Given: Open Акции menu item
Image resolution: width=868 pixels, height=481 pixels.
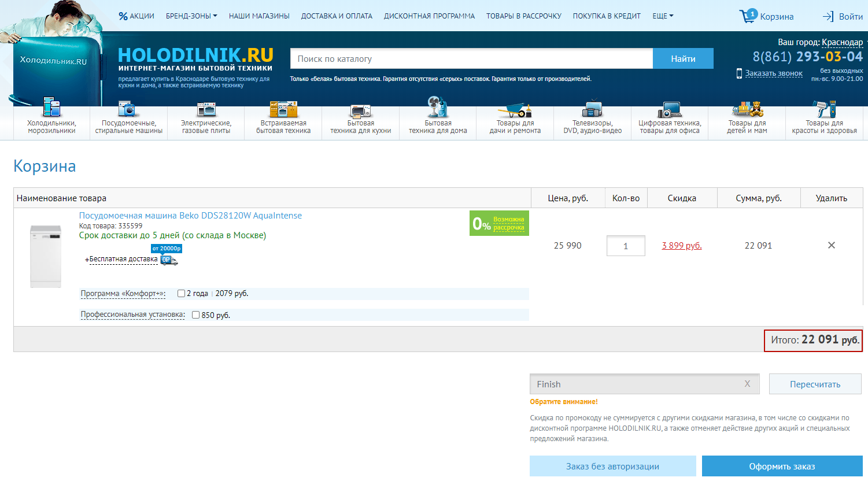Looking at the screenshot, I should tap(142, 16).
